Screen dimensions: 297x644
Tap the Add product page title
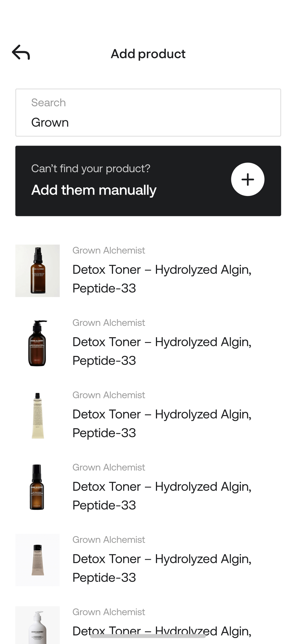(x=148, y=54)
